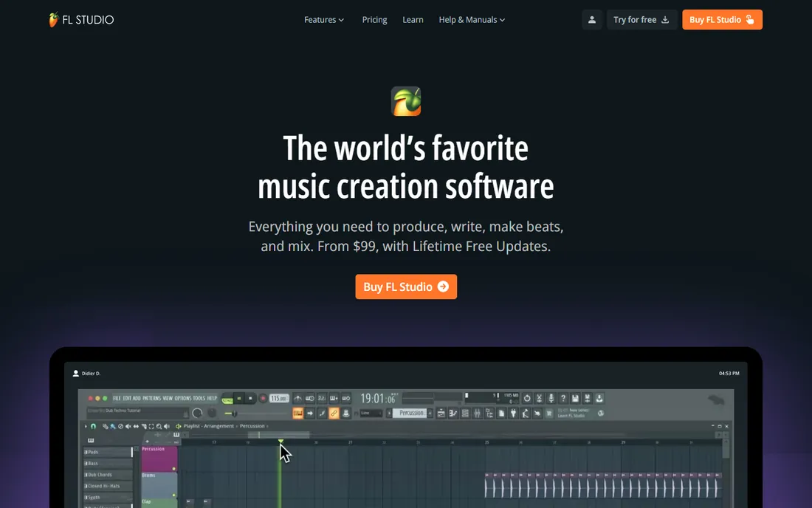Screen dimensions: 812x508
Task: Open the OPTIONS menu
Action: [183, 398]
